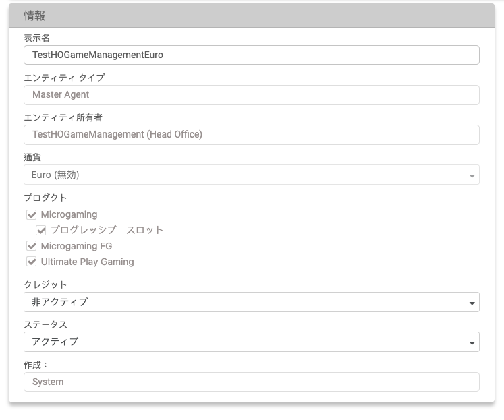The height and width of the screenshot is (420, 504).
Task: Click the Master Agent entity type field
Action: click(251, 95)
